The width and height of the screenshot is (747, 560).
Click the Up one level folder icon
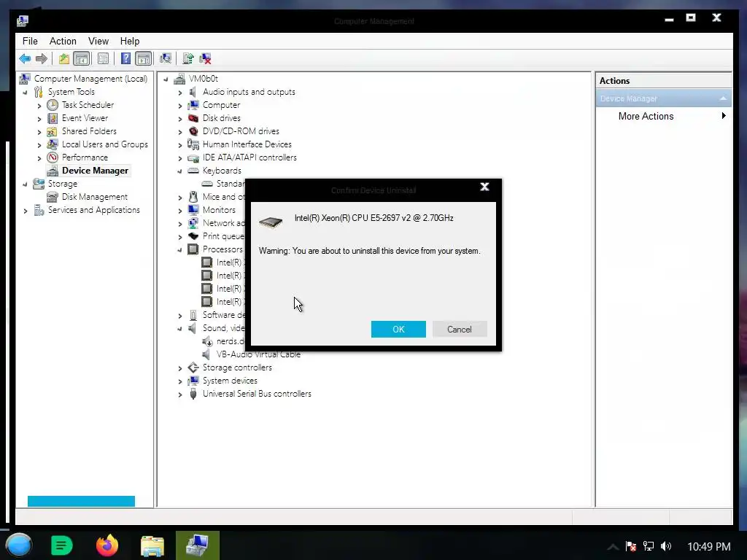click(64, 58)
